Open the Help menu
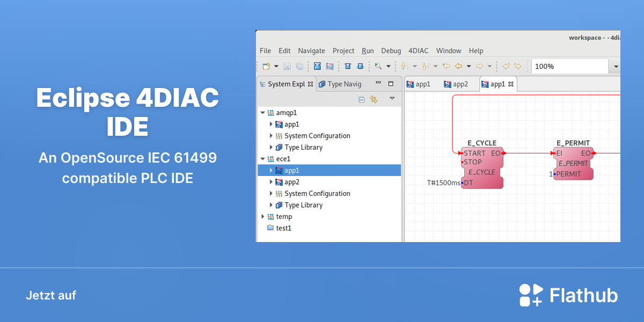The height and width of the screenshot is (322, 644). tap(476, 50)
